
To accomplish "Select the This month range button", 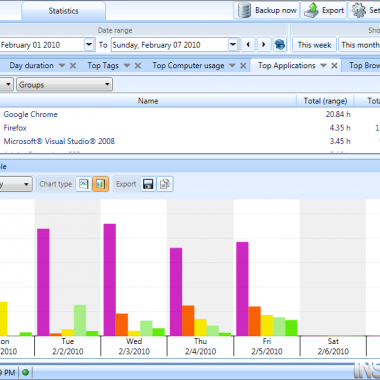I will [x=359, y=45].
